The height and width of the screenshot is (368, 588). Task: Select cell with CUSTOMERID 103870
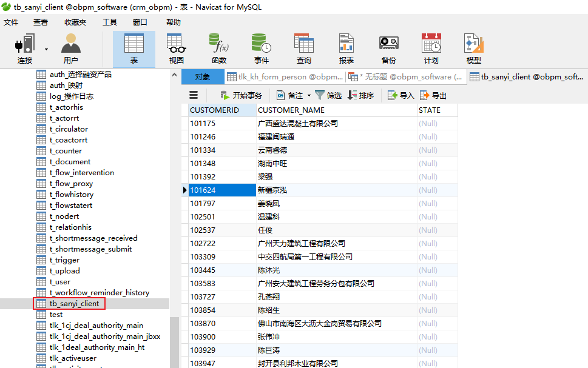[222, 323]
